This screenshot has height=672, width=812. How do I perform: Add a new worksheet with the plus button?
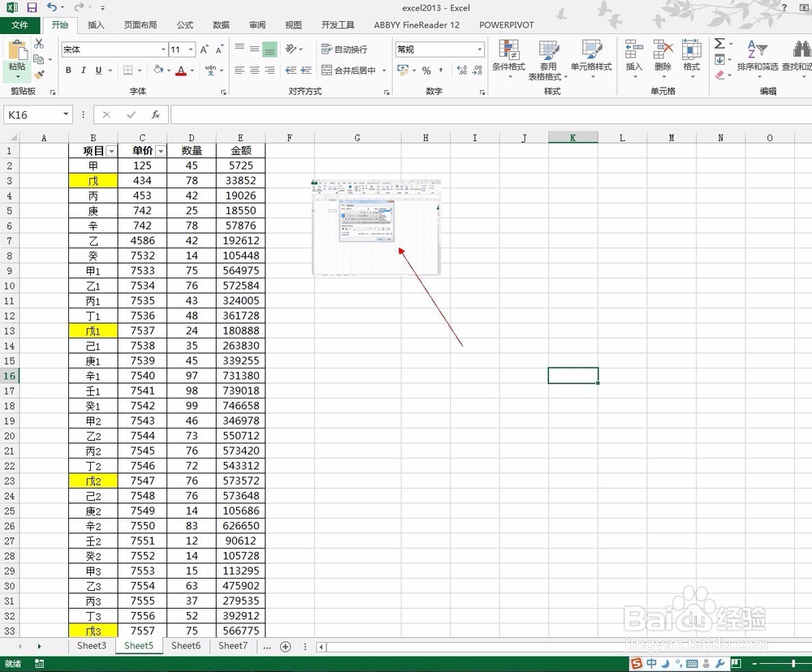[284, 645]
